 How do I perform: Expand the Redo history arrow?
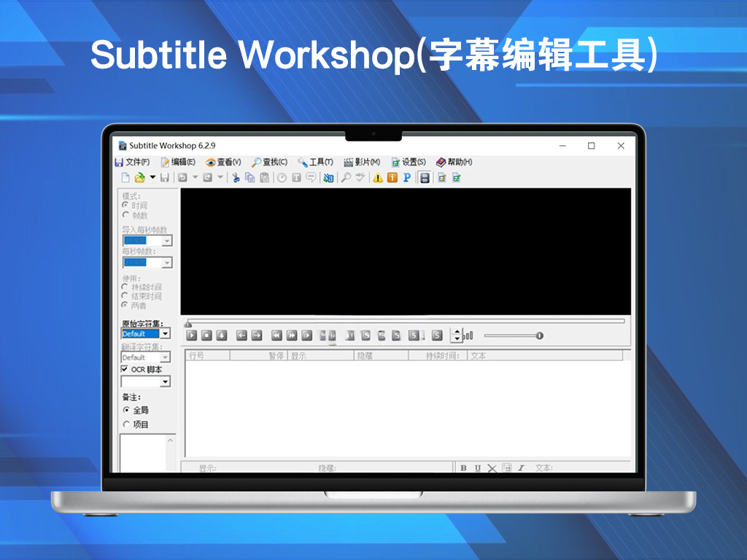tap(220, 177)
